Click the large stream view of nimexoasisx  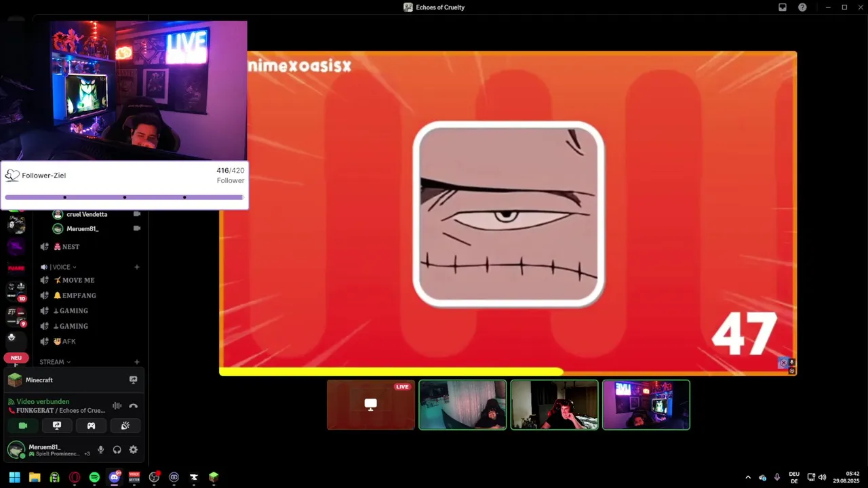coord(508,213)
